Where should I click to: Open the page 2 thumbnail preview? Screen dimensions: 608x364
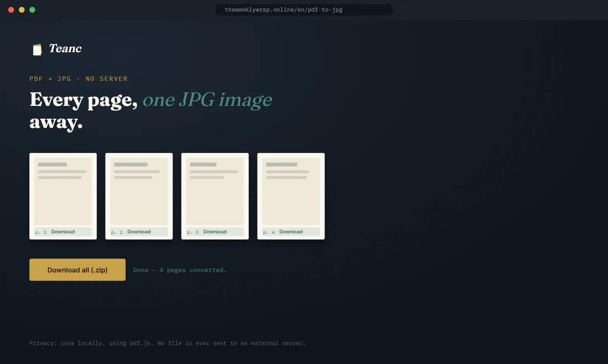139,191
